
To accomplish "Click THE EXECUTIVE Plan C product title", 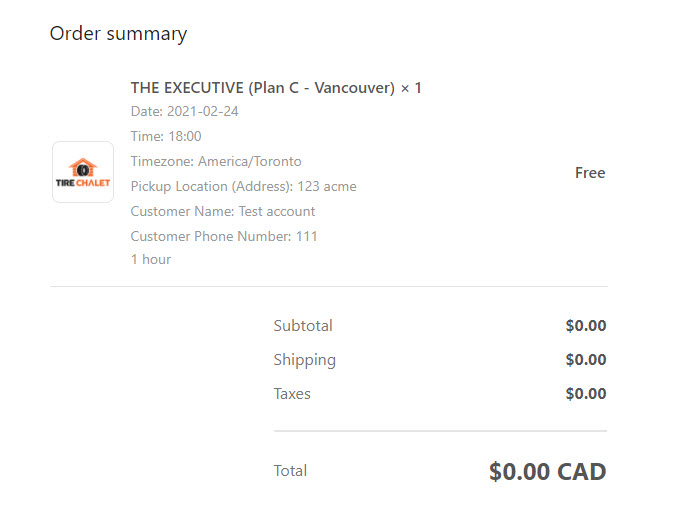I will pyautogui.click(x=276, y=88).
